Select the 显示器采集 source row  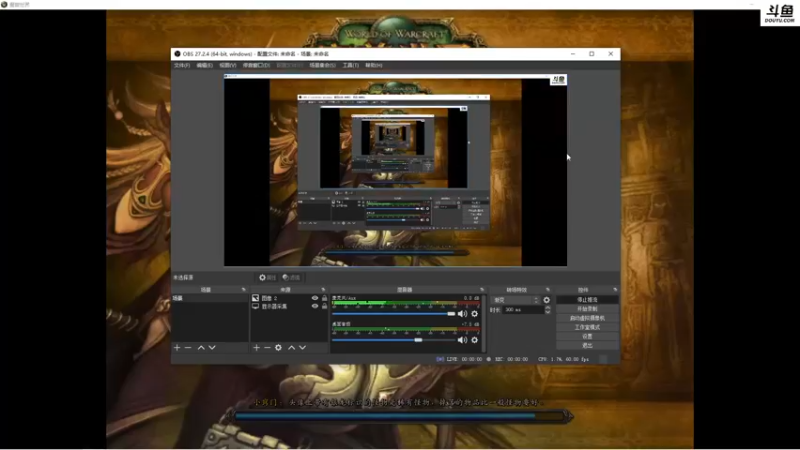[x=289, y=306]
